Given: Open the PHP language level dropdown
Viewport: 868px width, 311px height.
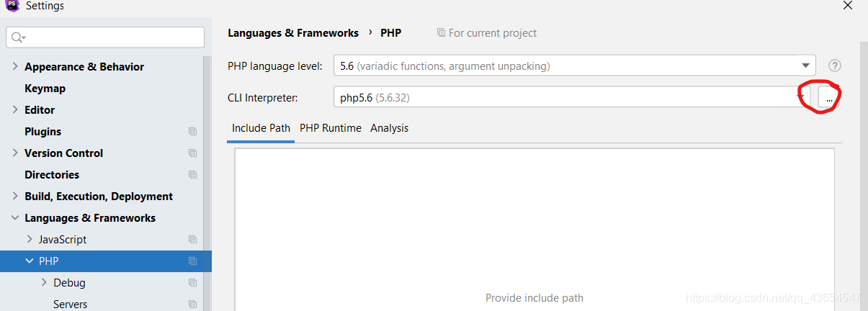Looking at the screenshot, I should pos(574,66).
